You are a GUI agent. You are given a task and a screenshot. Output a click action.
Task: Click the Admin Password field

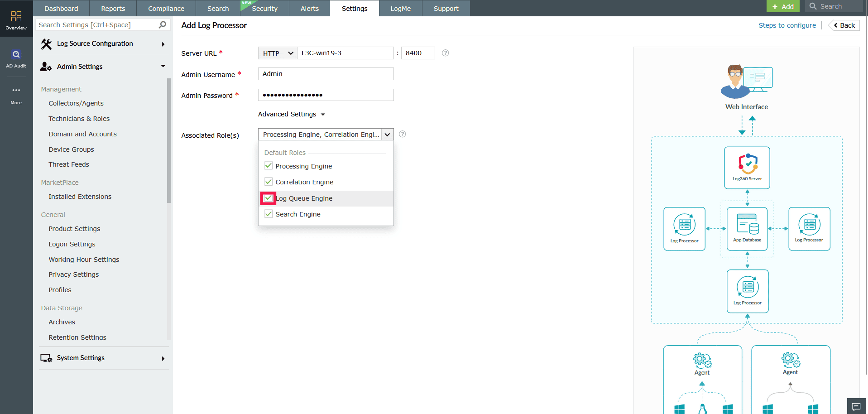(x=326, y=95)
